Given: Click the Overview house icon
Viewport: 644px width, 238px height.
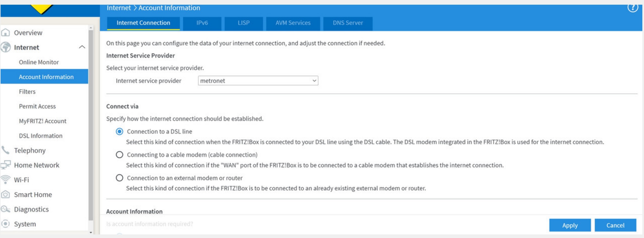Looking at the screenshot, I should click(x=6, y=33).
